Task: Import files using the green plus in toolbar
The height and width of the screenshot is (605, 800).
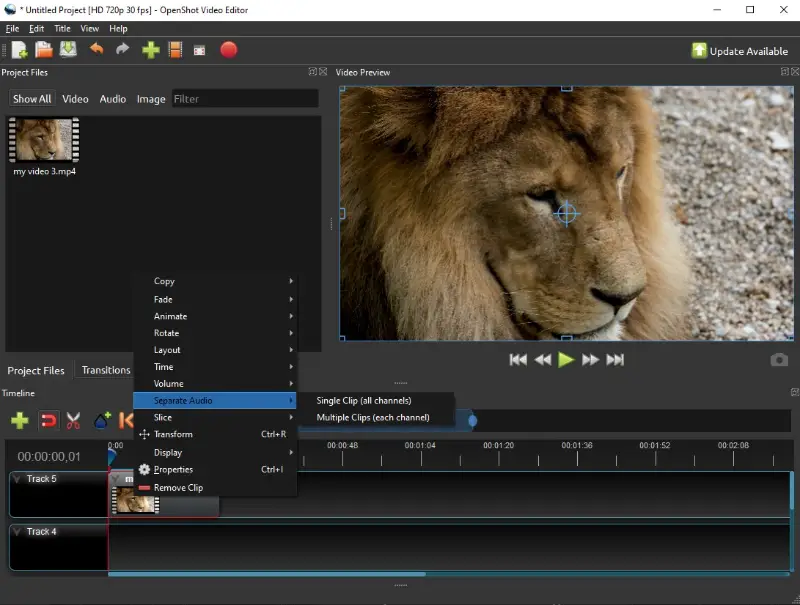Action: click(151, 50)
